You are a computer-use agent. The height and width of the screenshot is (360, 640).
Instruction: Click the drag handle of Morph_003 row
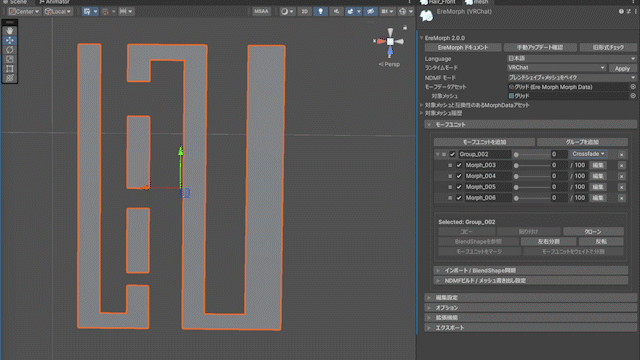(x=450, y=165)
